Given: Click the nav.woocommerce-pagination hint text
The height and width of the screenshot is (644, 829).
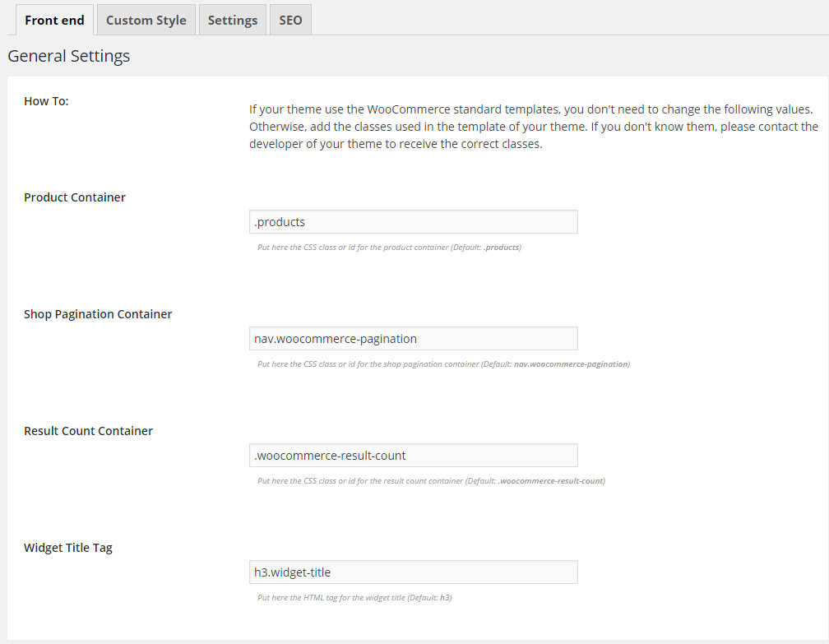Looking at the screenshot, I should pos(439,364).
